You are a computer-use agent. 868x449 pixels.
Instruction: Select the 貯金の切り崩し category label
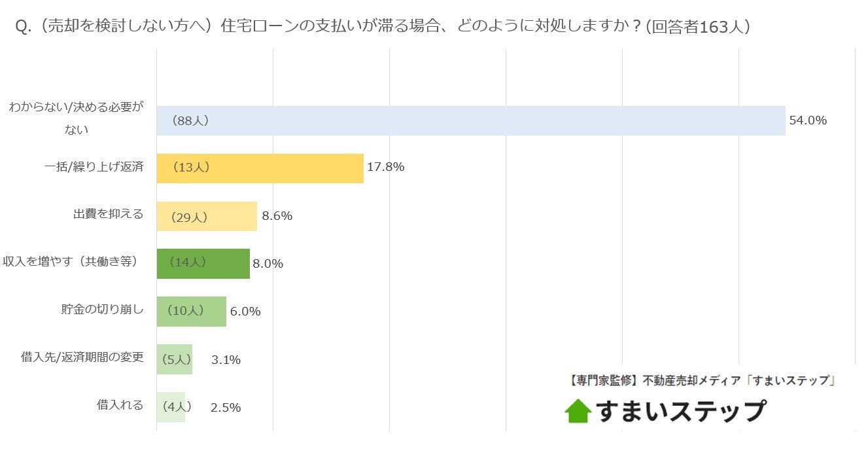point(102,310)
